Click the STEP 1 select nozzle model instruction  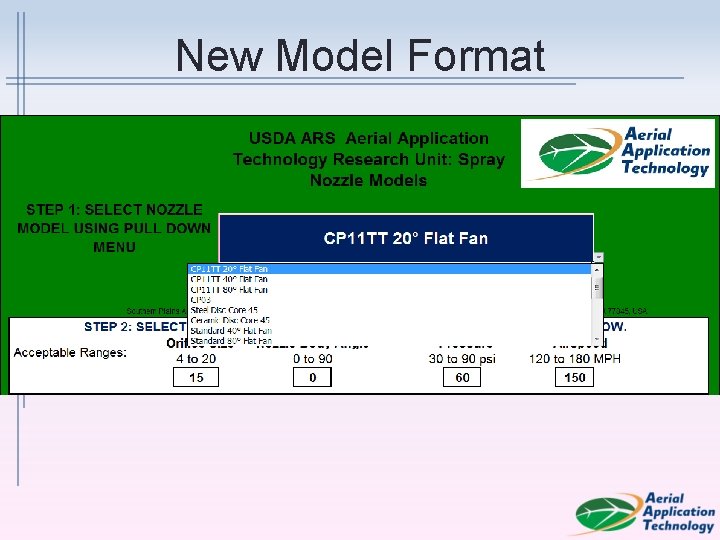114,228
